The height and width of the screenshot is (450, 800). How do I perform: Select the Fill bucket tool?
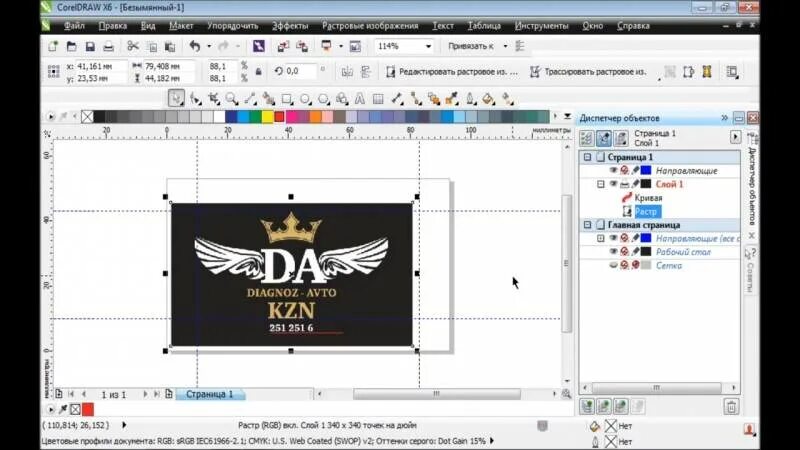point(488,98)
